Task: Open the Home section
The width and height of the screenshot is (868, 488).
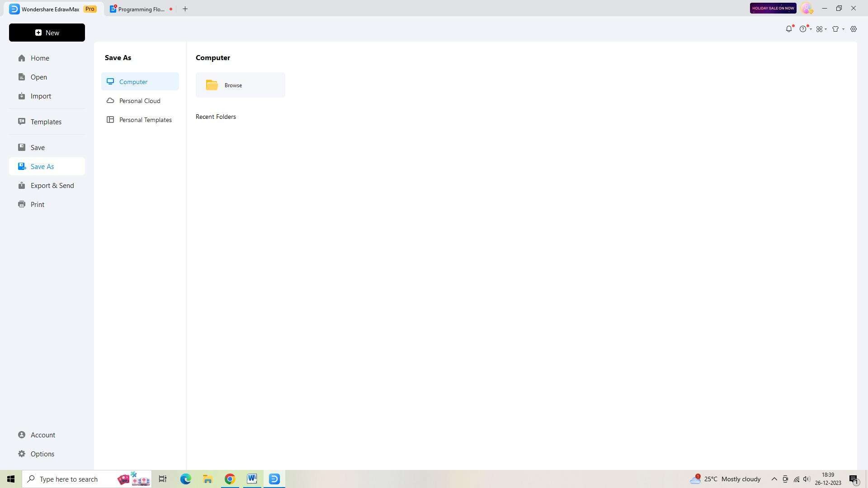Action: 39,58
